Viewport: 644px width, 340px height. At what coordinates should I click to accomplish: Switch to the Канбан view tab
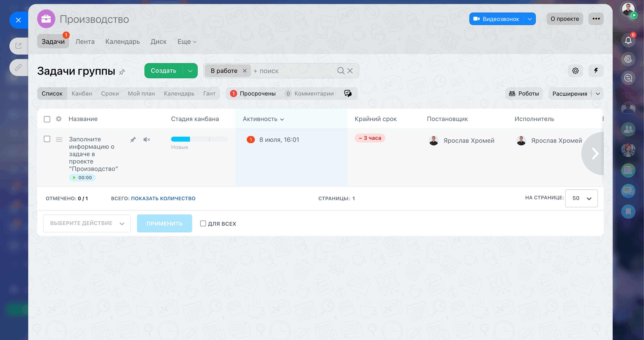(x=82, y=93)
